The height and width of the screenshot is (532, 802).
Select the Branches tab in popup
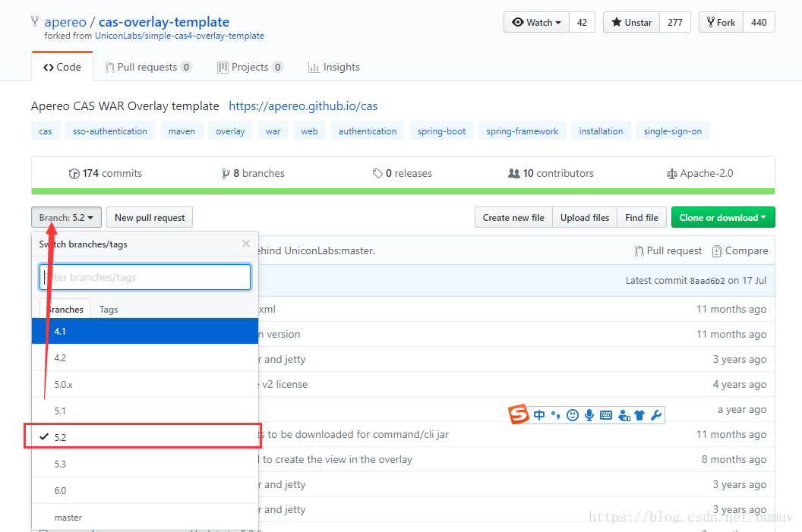(x=65, y=309)
